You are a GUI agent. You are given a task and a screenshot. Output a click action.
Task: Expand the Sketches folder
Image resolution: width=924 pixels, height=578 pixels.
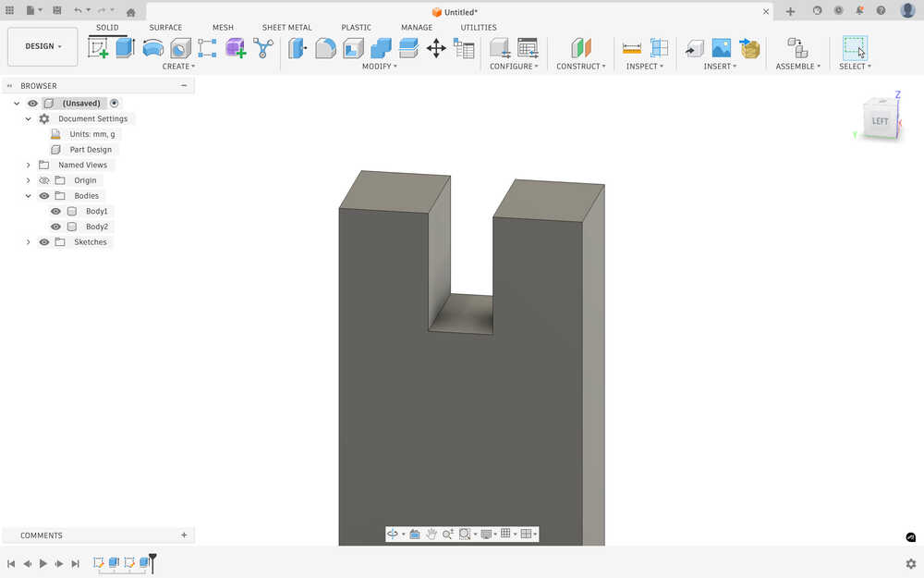(x=29, y=241)
